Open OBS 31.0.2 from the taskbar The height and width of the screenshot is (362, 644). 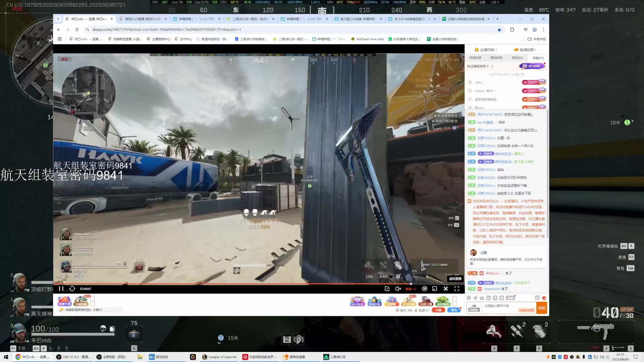73,357
